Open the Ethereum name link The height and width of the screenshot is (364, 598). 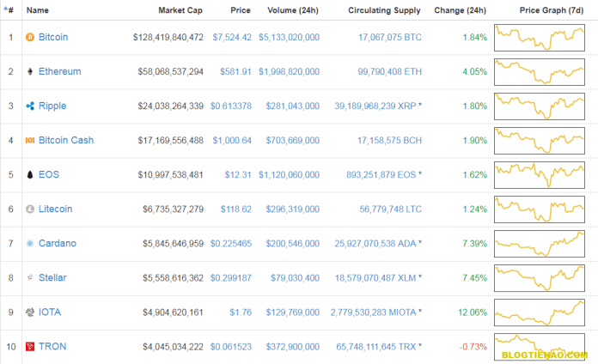tap(60, 71)
